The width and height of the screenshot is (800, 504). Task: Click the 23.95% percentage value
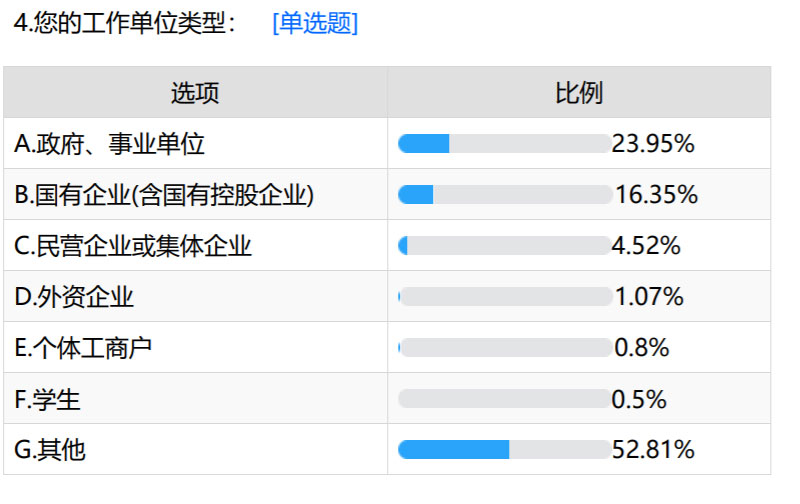point(653,144)
